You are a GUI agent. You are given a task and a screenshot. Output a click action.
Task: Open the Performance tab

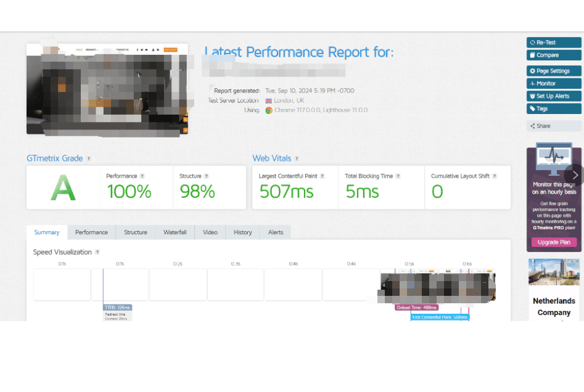91,232
